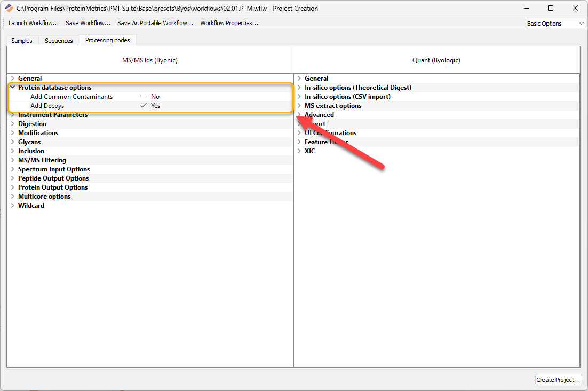Switch to the Sequences tab
This screenshot has width=588, height=391.
(x=59, y=41)
